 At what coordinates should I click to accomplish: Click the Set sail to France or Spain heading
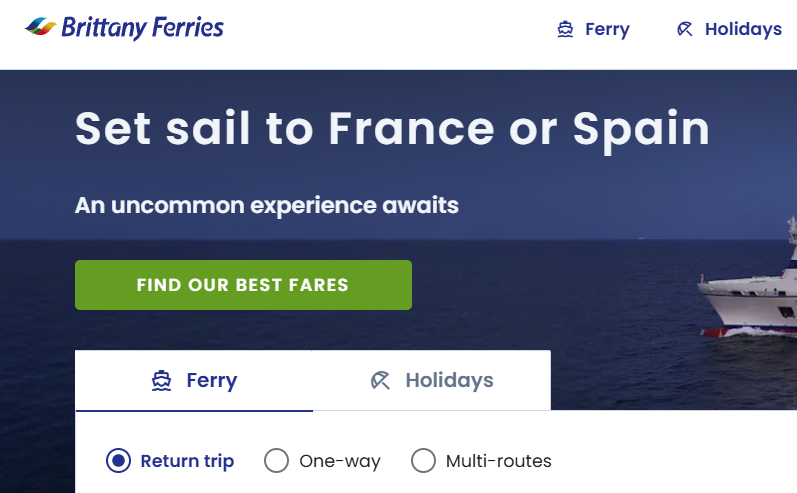392,128
